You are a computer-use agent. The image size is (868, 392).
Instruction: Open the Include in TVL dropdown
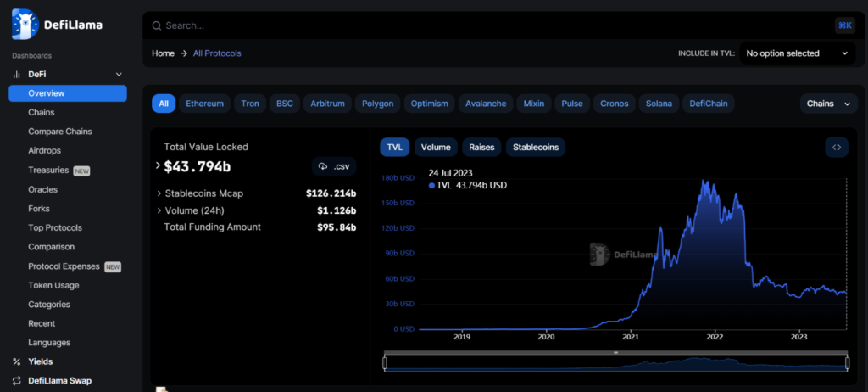[x=796, y=53]
